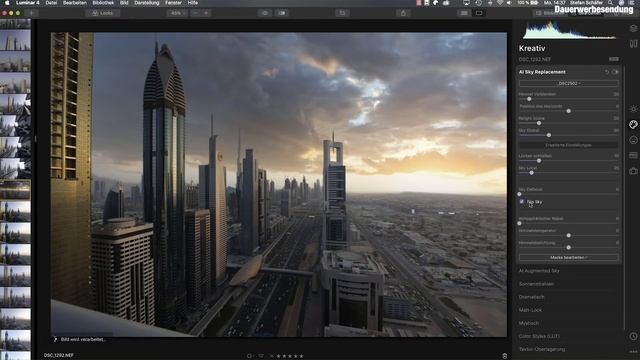Open the Apple menu
This screenshot has width=640, height=360.
point(7,2)
